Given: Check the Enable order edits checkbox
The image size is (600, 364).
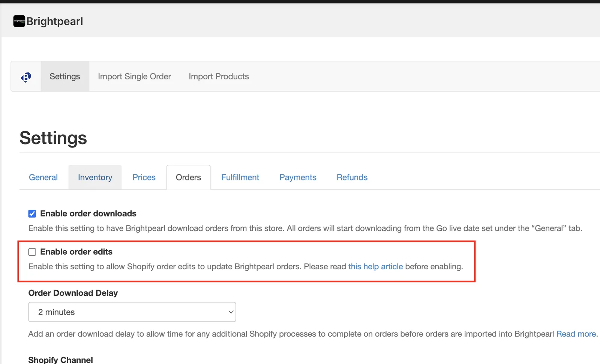Looking at the screenshot, I should [x=32, y=252].
